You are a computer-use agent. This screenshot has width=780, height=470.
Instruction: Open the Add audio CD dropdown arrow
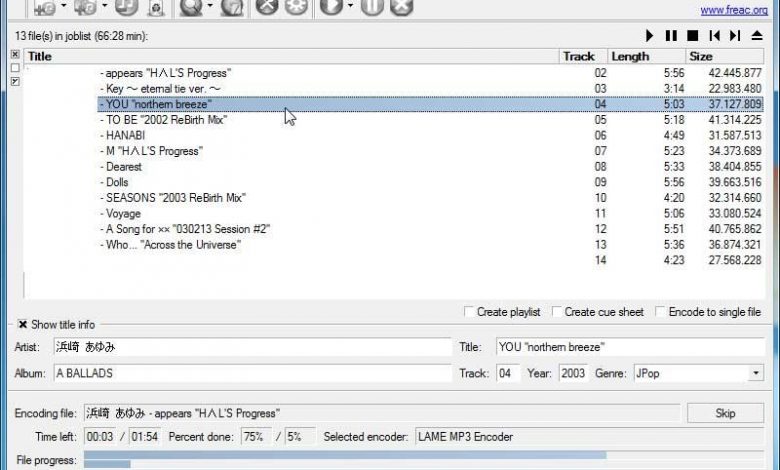pos(104,6)
